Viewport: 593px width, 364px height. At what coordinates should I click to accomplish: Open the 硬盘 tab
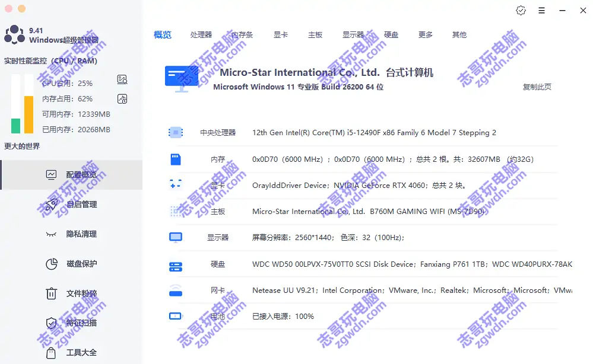pyautogui.click(x=391, y=35)
